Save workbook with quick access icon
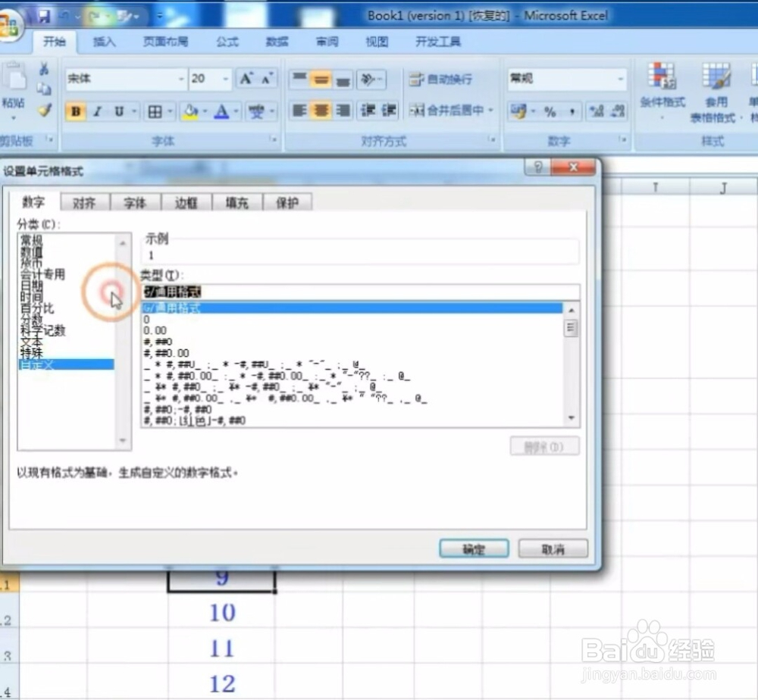 click(44, 17)
